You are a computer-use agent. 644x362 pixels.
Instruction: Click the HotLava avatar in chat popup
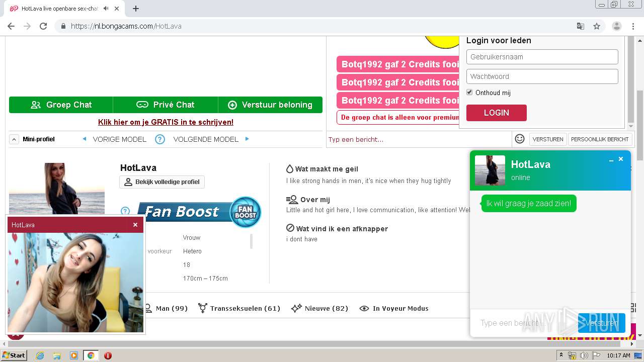(x=490, y=170)
